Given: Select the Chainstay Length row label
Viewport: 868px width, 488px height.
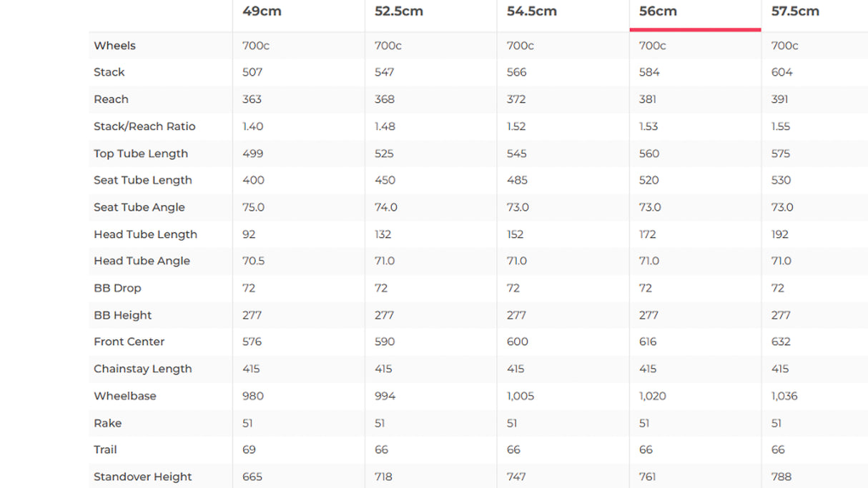Looking at the screenshot, I should [x=143, y=369].
